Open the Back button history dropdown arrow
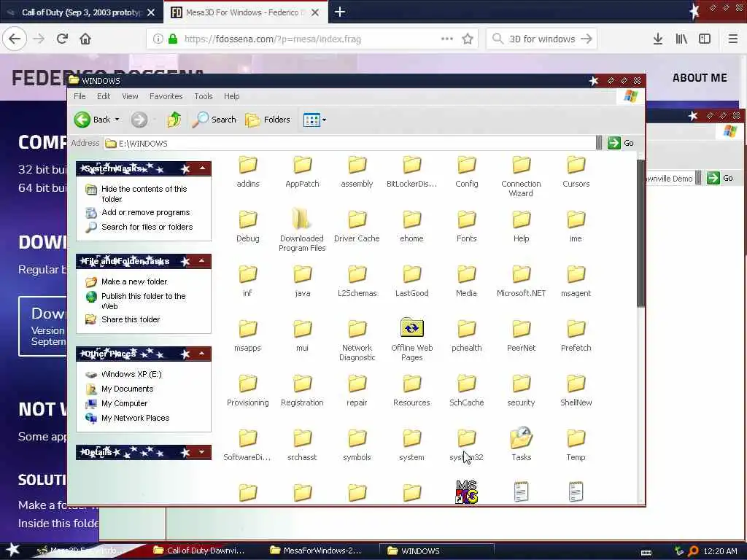The height and width of the screenshot is (560, 747). point(117,120)
